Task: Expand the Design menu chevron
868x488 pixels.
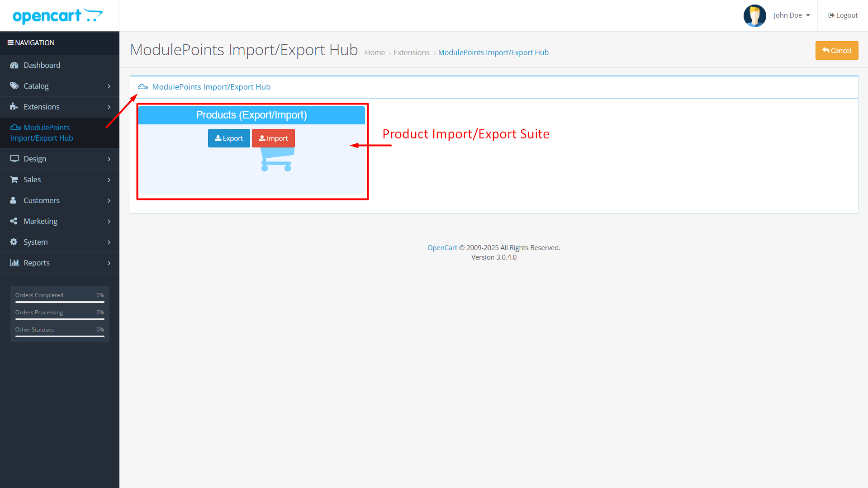Action: coord(109,159)
